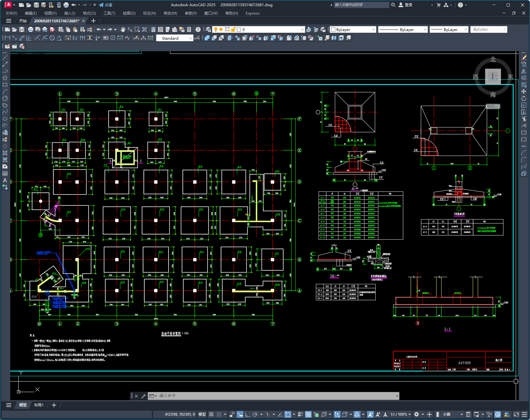This screenshot has width=530, height=420.
Task: Open the 标注(N) menu
Action: [x=149, y=13]
